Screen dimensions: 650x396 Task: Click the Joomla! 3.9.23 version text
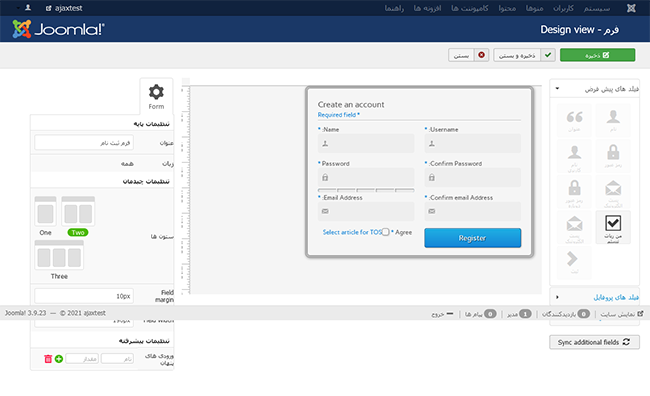pos(25,313)
